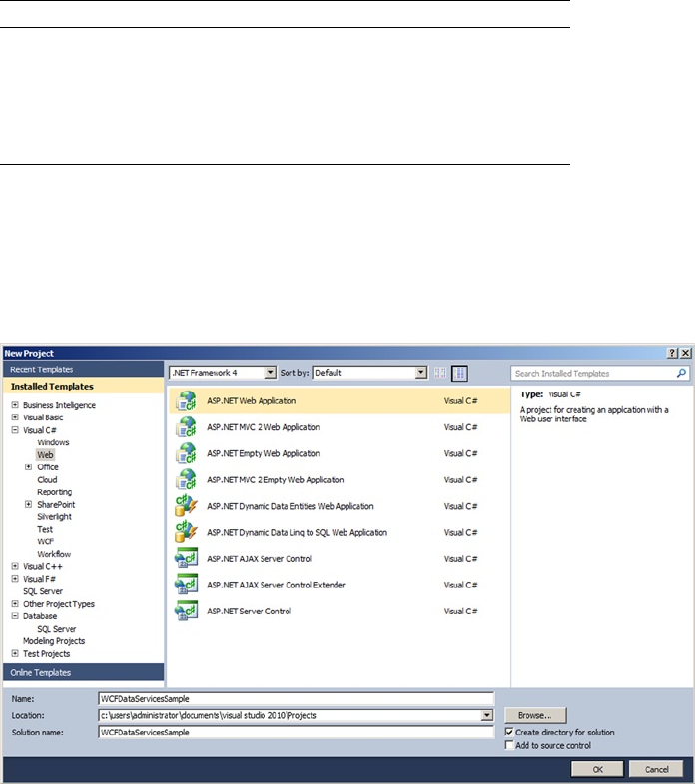Select 'ASP.NET AJAX Server Control Extender' text
The image size is (695, 784).
tap(276, 585)
